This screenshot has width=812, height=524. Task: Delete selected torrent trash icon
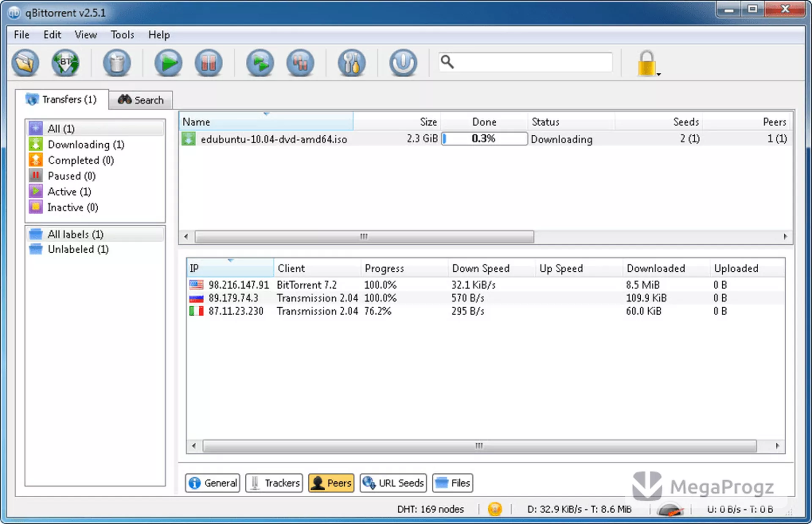[117, 63]
